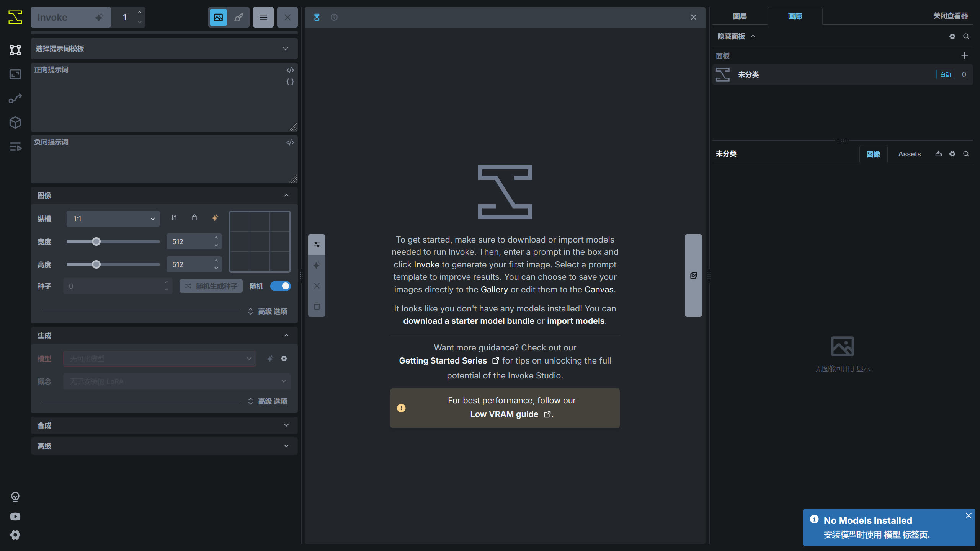Adjust the 宽度 width slider handle
980x551 pixels.
tap(96, 241)
